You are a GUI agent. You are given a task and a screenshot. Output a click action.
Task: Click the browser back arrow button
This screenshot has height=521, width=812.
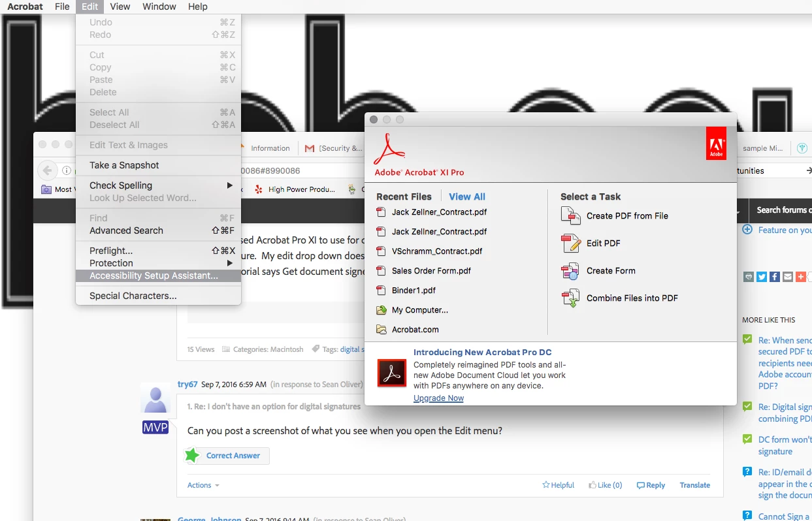point(47,170)
